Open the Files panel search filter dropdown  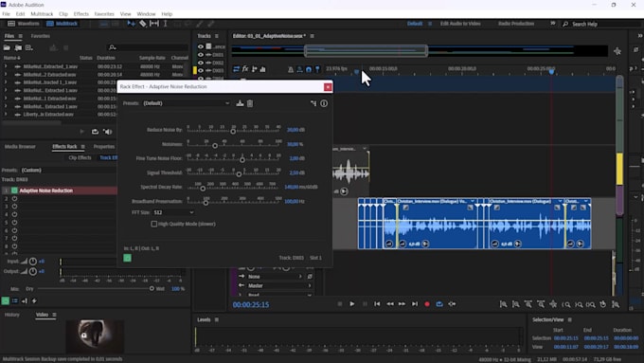112,47
